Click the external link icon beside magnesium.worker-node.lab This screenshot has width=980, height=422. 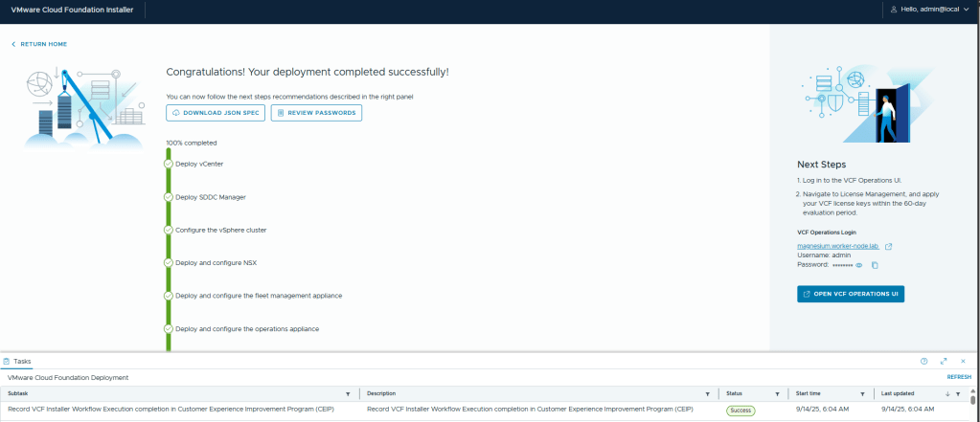(x=888, y=246)
